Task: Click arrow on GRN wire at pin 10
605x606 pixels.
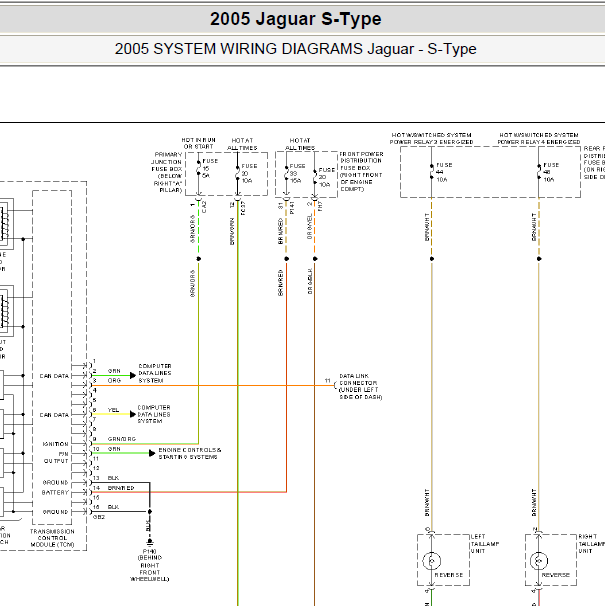Action: [152, 453]
